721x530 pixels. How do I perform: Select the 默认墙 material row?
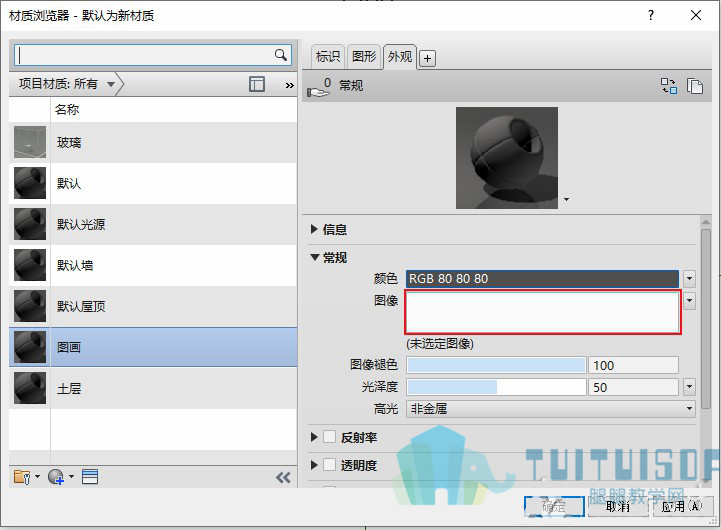click(153, 265)
